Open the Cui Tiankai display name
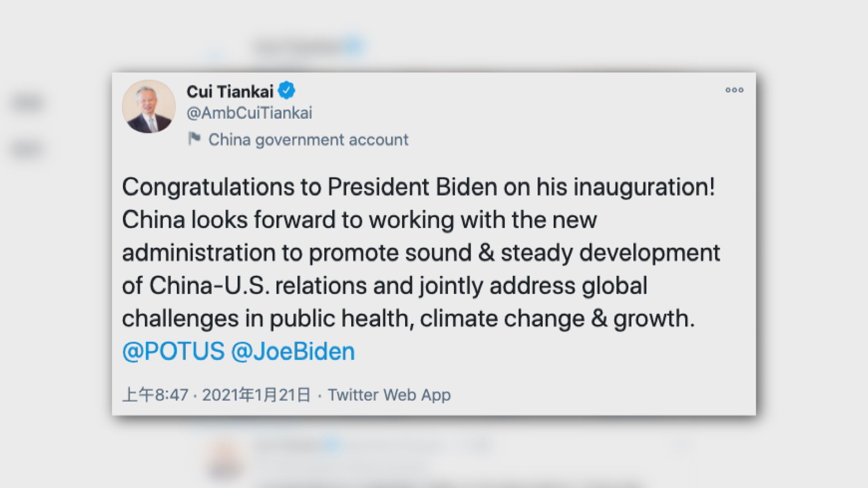 (x=230, y=92)
